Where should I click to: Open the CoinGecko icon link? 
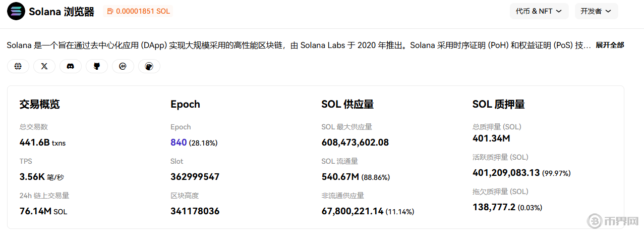tap(149, 66)
